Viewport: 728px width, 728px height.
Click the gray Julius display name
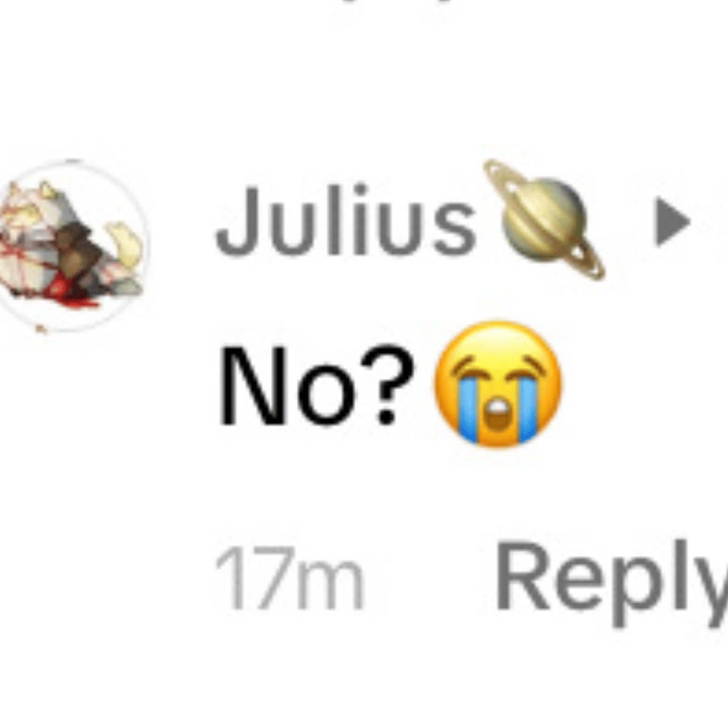click(x=346, y=220)
